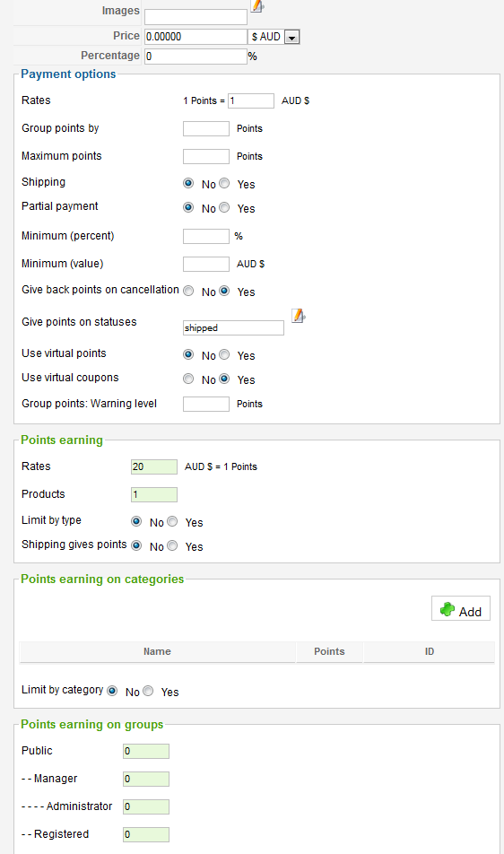
Task: Select Yes for Partial payment
Action: [x=224, y=207]
